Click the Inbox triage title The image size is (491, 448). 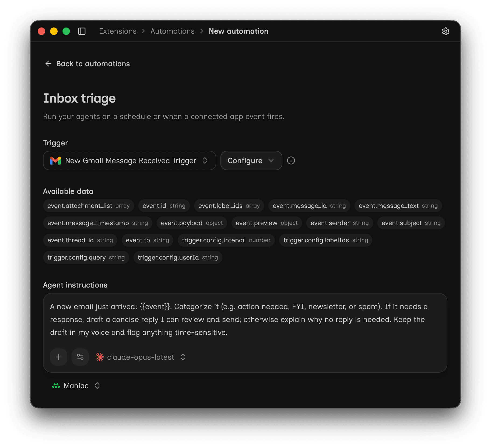pos(79,98)
